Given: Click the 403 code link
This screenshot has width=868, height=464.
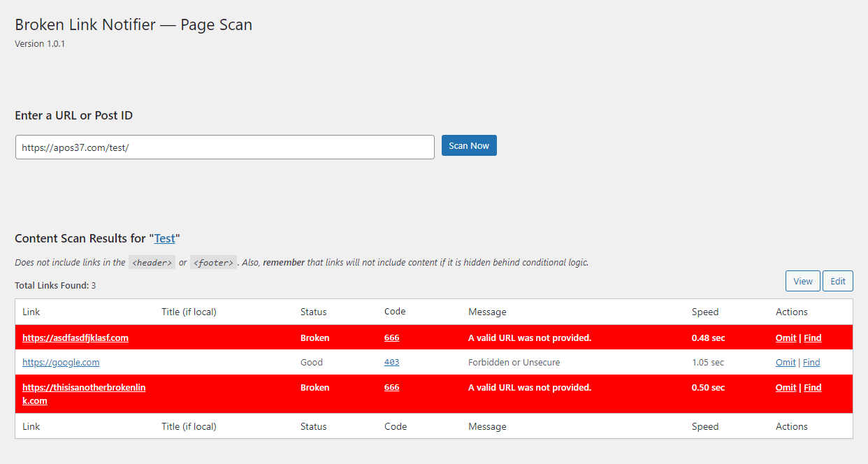Looking at the screenshot, I should 391,362.
